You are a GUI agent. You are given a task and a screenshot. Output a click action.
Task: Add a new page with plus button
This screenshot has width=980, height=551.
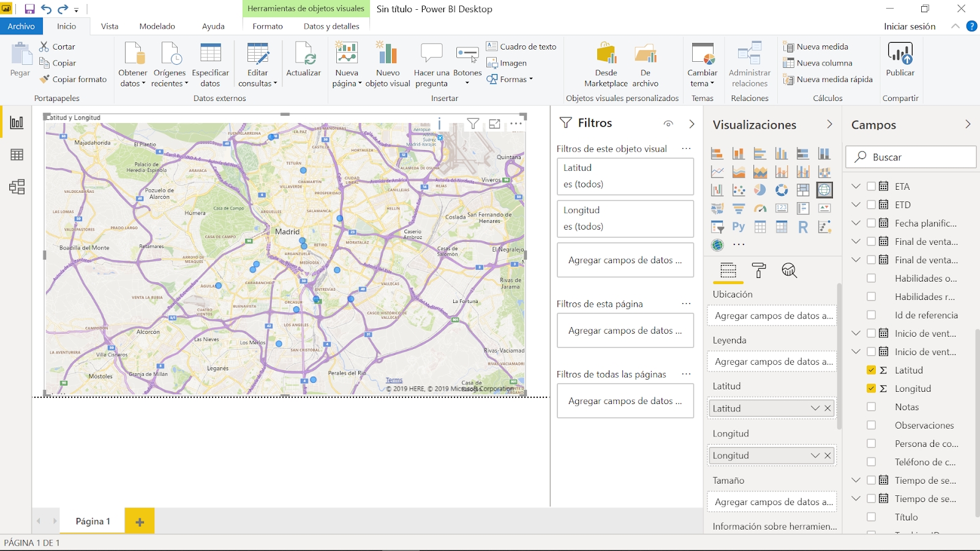140,522
